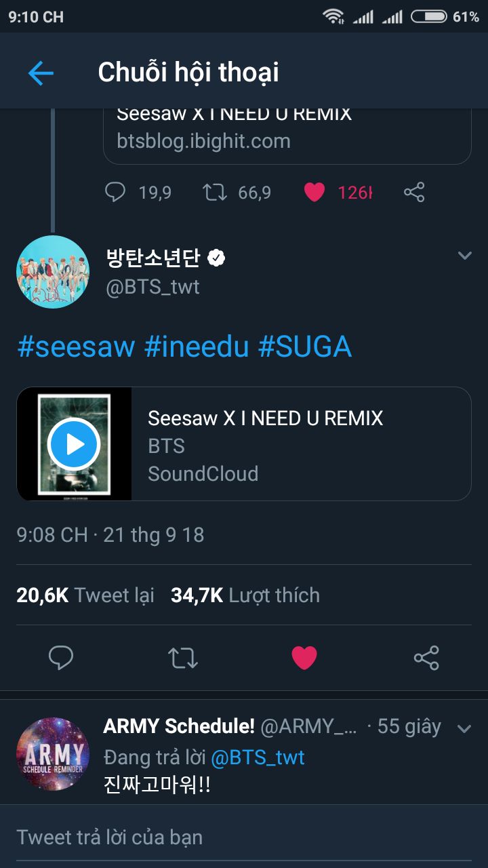Screen dimensions: 488x868
Task: Tap the back arrow icon
Action: (x=41, y=73)
